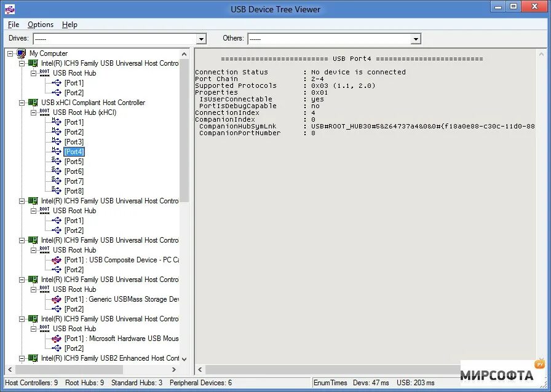Select the [Port1] : Generic USBMass Storage entry
551x392 pixels.
[x=122, y=299]
